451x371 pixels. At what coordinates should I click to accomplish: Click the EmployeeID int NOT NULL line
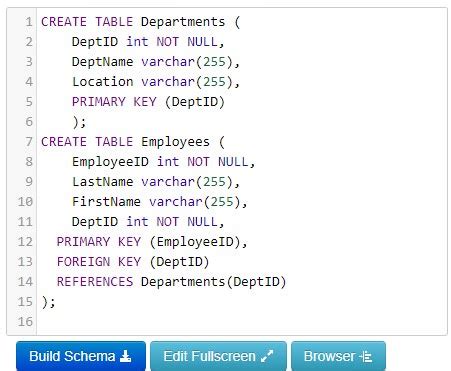point(163,162)
